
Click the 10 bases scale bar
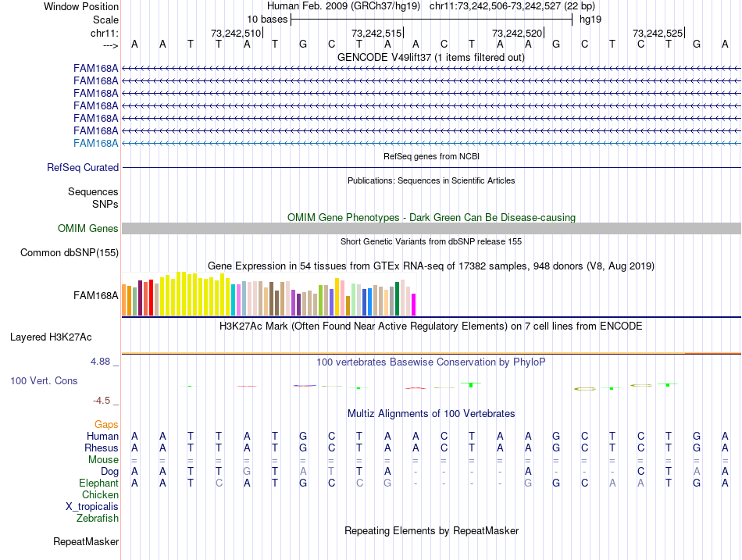[x=431, y=19]
